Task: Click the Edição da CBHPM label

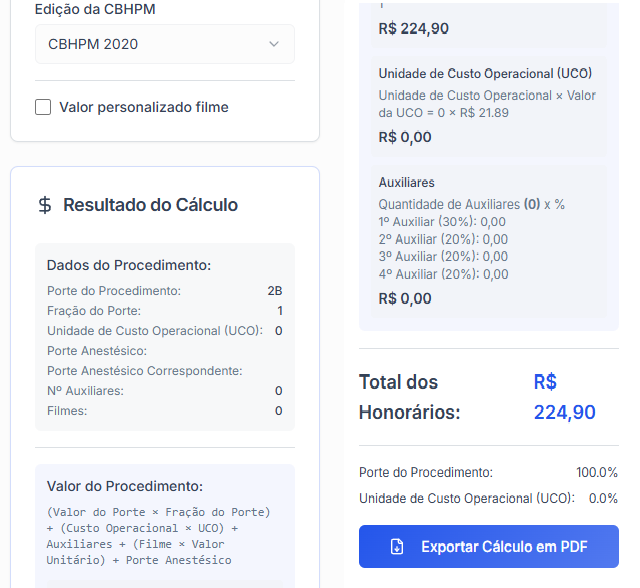Action: [95, 9]
